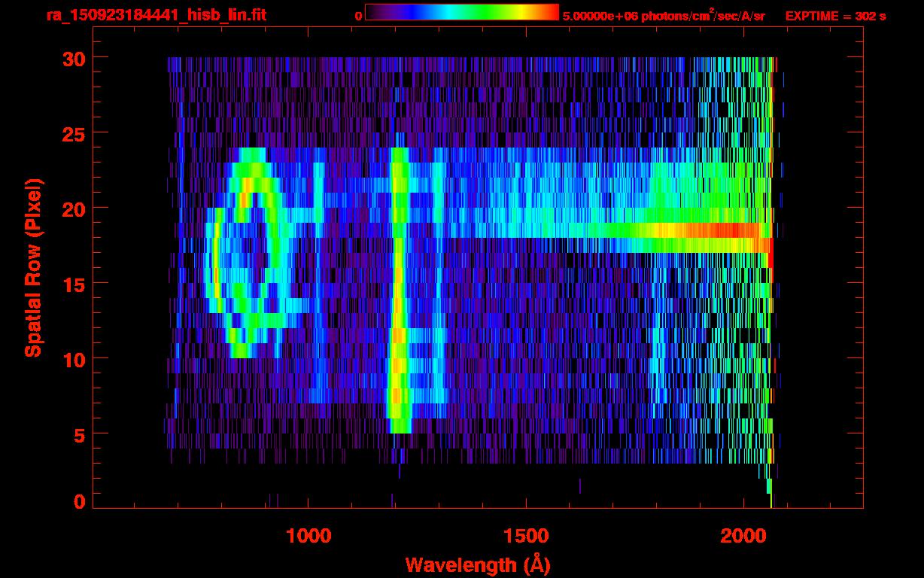
Task: Select the 1500 wavelength tick label
Action: (525, 536)
